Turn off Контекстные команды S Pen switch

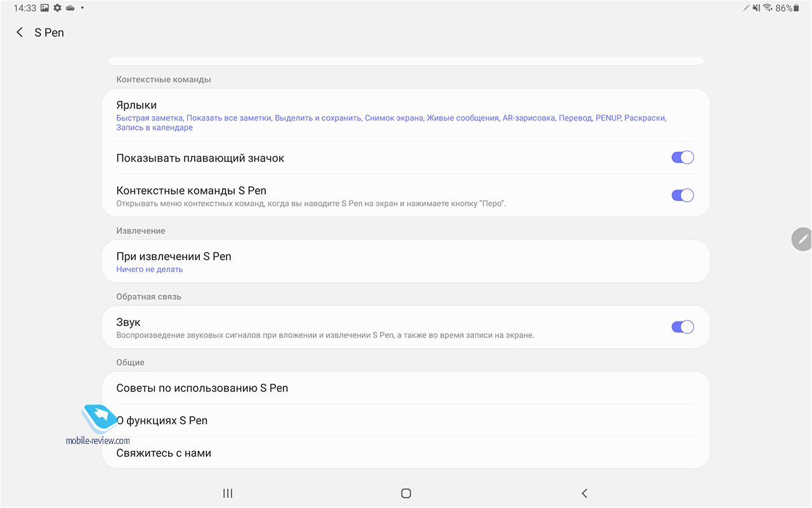pos(682,195)
